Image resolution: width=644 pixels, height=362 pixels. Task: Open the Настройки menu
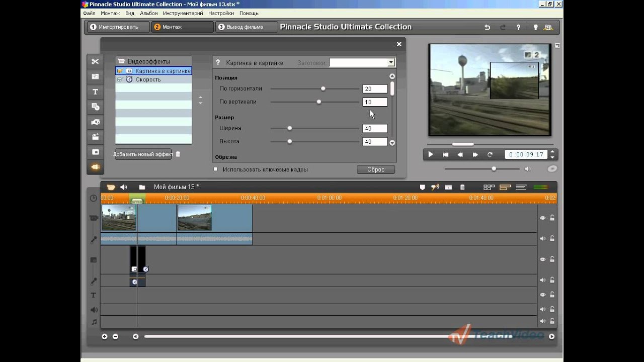click(x=221, y=13)
